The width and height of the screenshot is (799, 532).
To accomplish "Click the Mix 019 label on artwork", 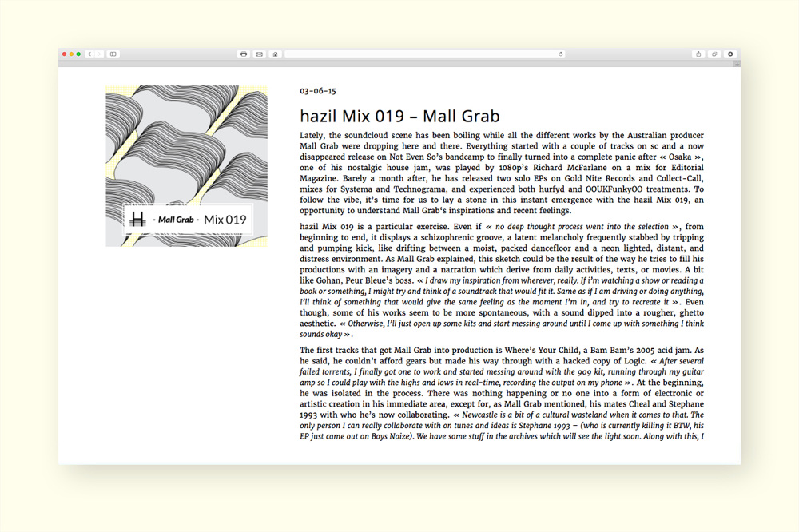I will (x=225, y=219).
